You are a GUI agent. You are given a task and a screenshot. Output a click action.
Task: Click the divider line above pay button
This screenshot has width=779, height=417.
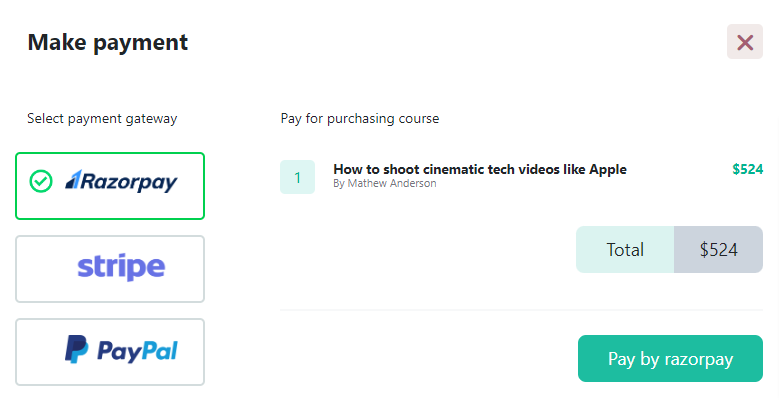(x=521, y=310)
